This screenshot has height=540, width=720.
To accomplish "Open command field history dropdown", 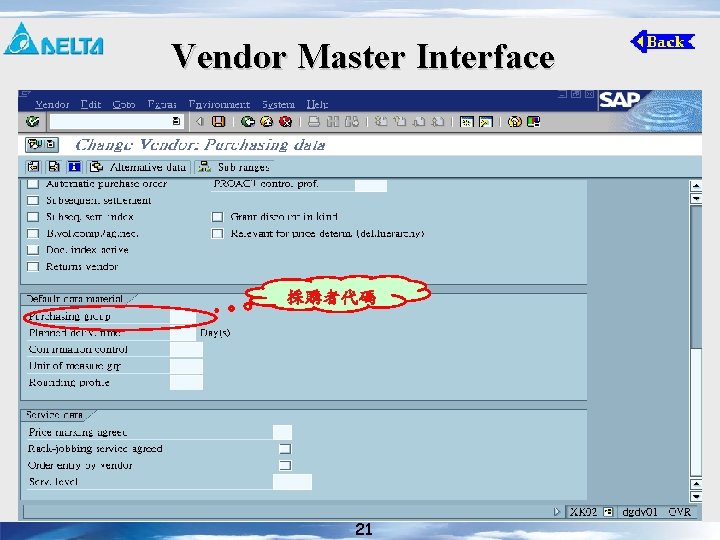I will click(x=176, y=121).
